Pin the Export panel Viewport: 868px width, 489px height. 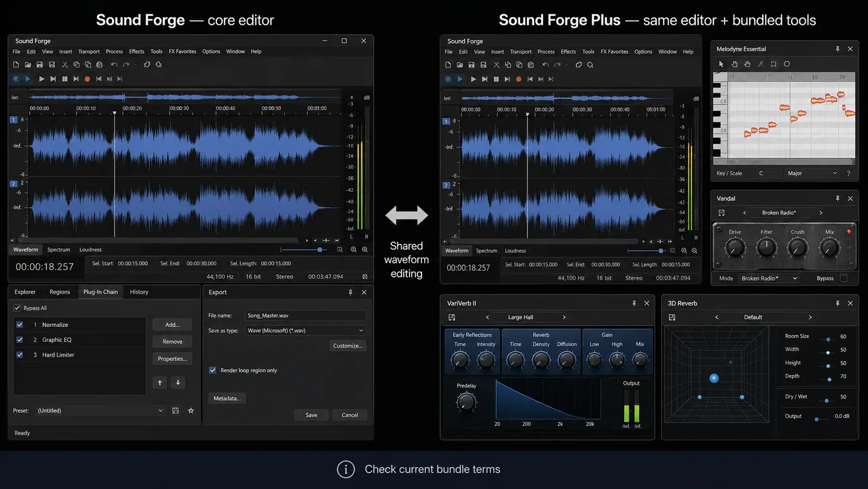point(350,293)
